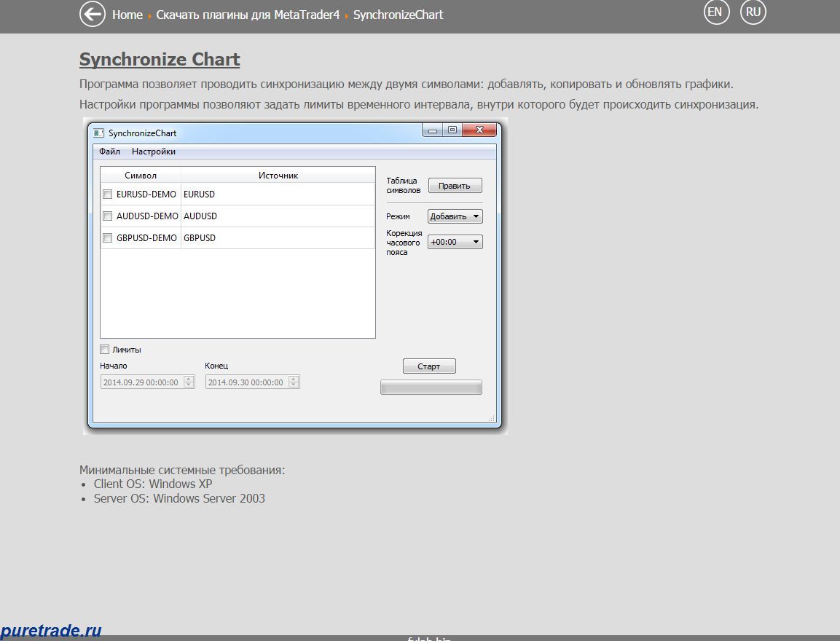
Task: Click the SynchronizeChart window title icon
Action: 98,133
